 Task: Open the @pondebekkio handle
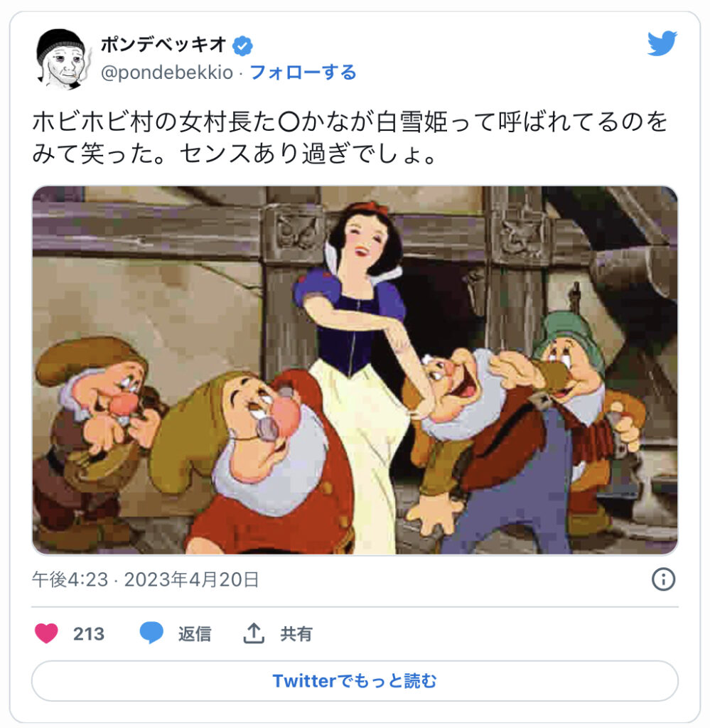(167, 73)
